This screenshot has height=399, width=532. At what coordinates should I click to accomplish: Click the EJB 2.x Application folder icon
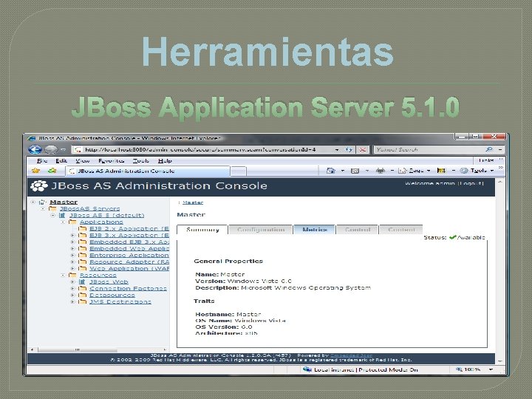point(83,228)
